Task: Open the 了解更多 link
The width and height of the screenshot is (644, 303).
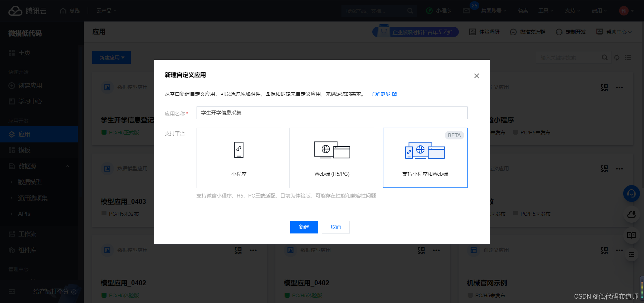Action: [383, 94]
